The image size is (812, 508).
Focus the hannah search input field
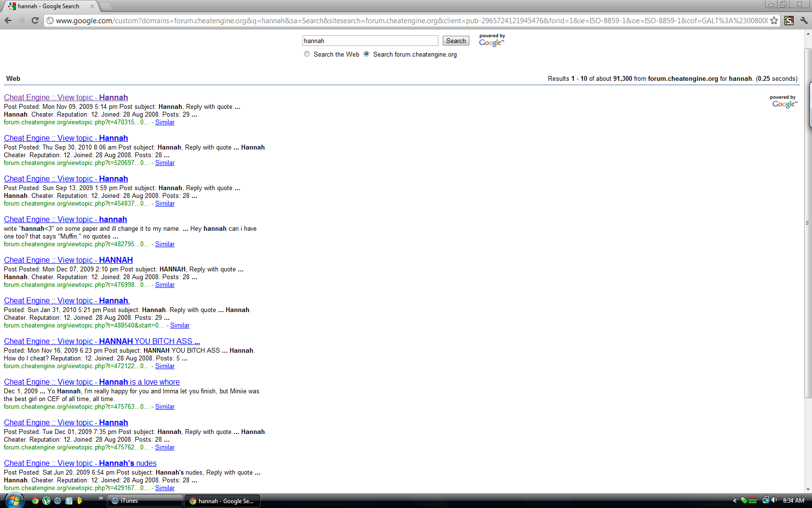370,41
